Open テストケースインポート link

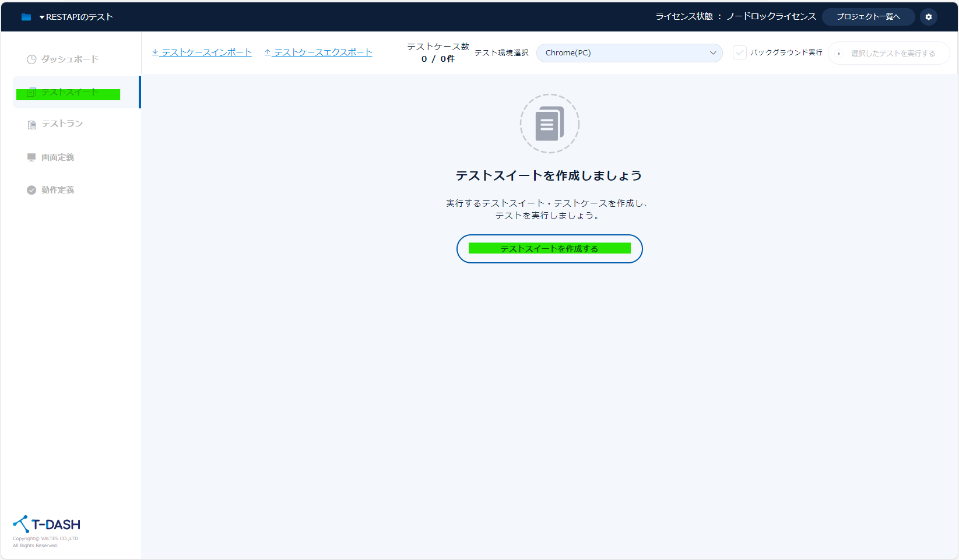(x=201, y=52)
